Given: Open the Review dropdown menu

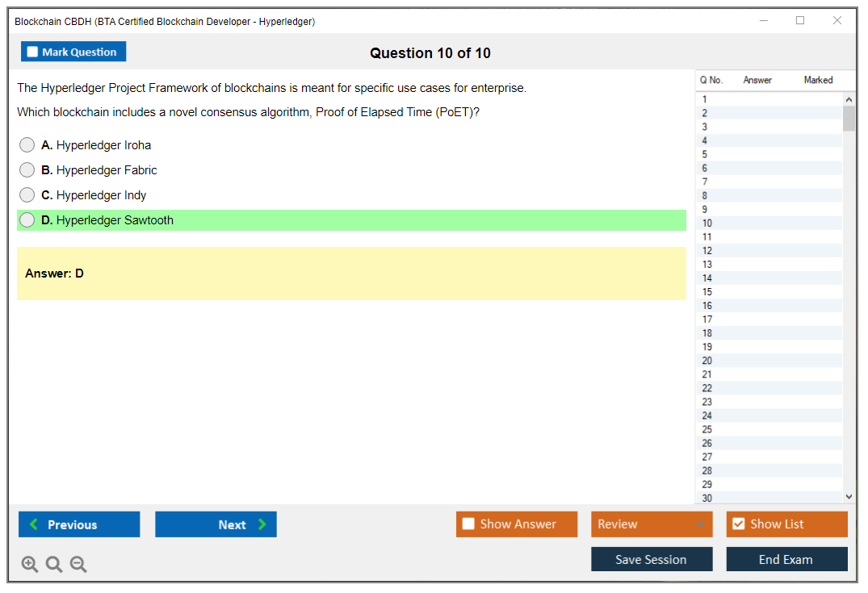Looking at the screenshot, I should (651, 524).
